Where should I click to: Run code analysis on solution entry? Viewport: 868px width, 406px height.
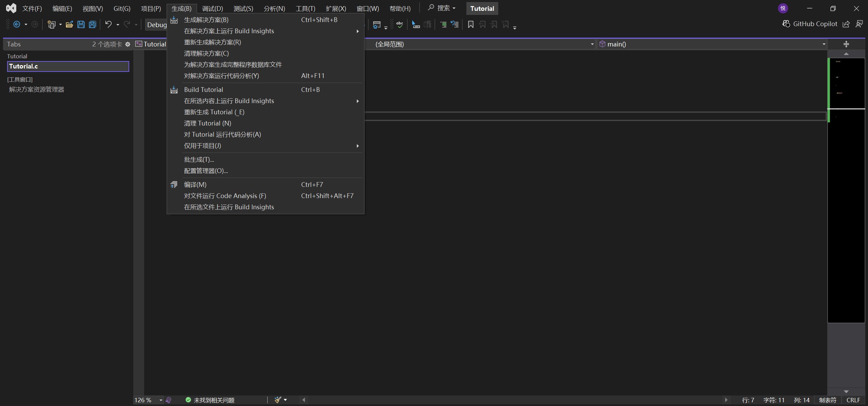tap(266, 76)
